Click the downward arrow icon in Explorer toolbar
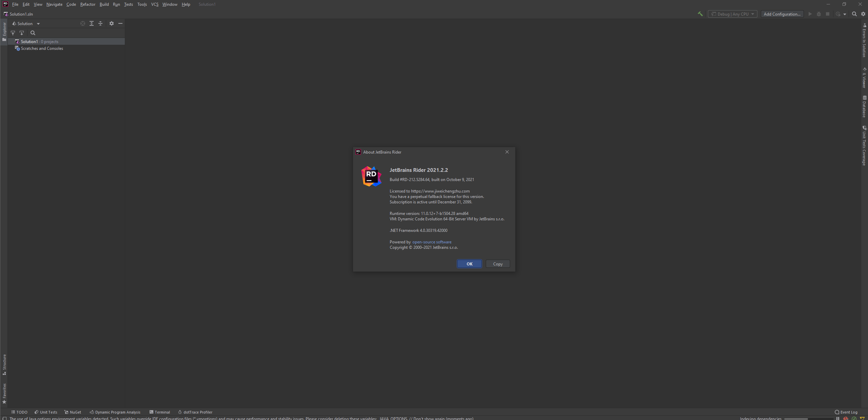The image size is (868, 420). point(22,33)
